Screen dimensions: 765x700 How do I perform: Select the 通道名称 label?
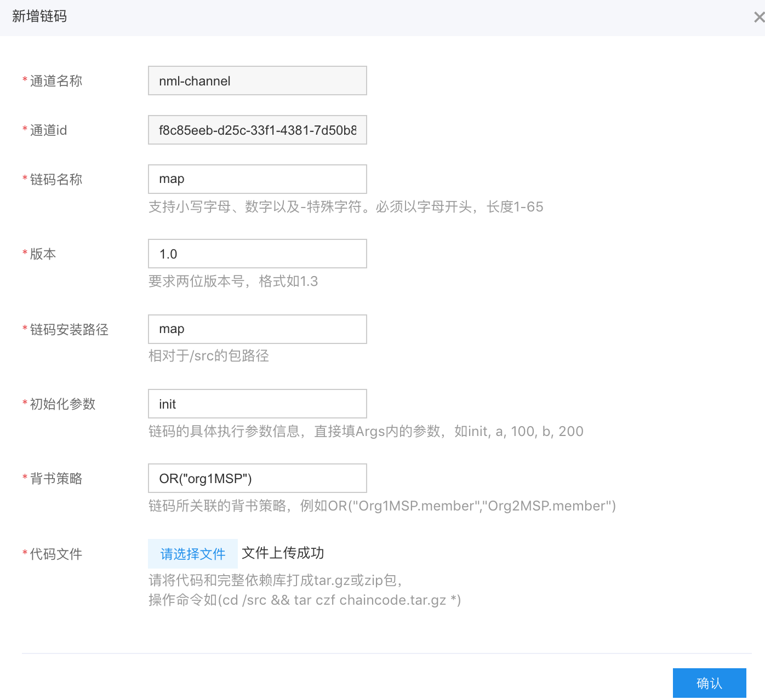[x=56, y=81]
